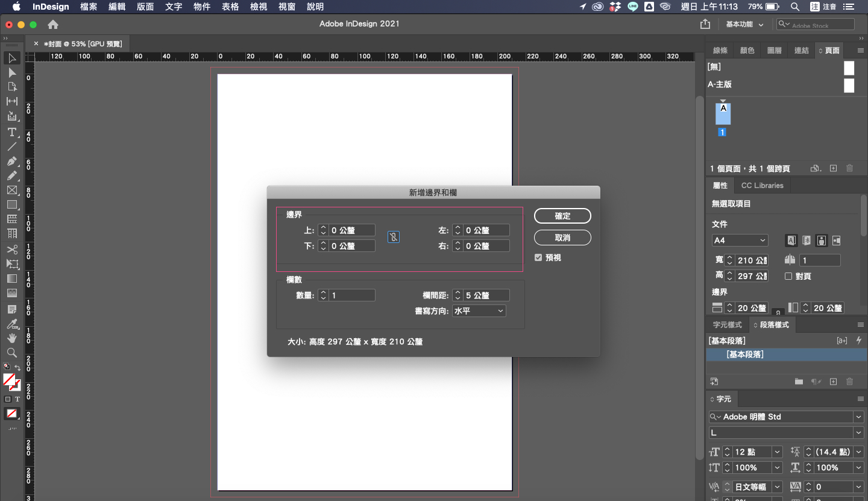Click the Eyedropper tool
Image resolution: width=868 pixels, height=501 pixels.
tap(11, 324)
